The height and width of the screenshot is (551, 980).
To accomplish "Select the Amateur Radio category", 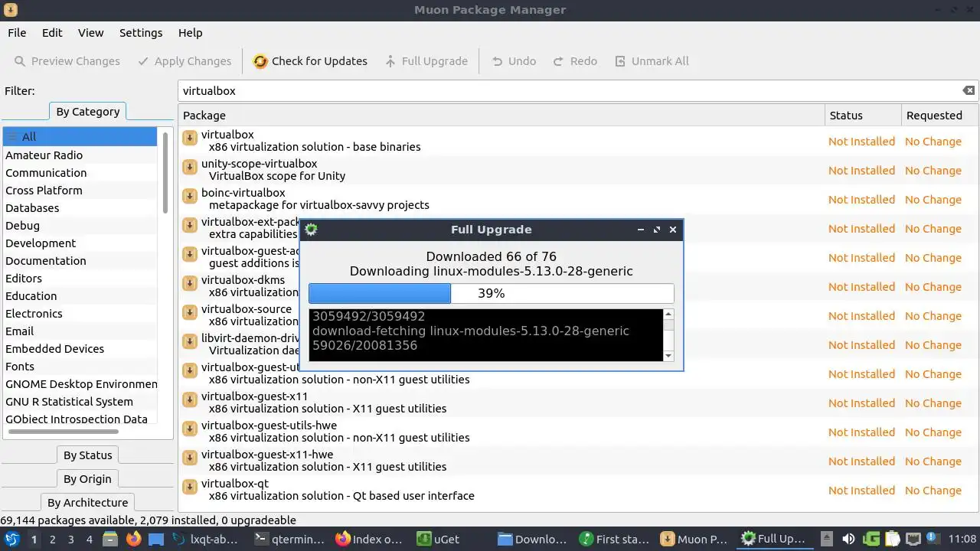I will pos(80,155).
